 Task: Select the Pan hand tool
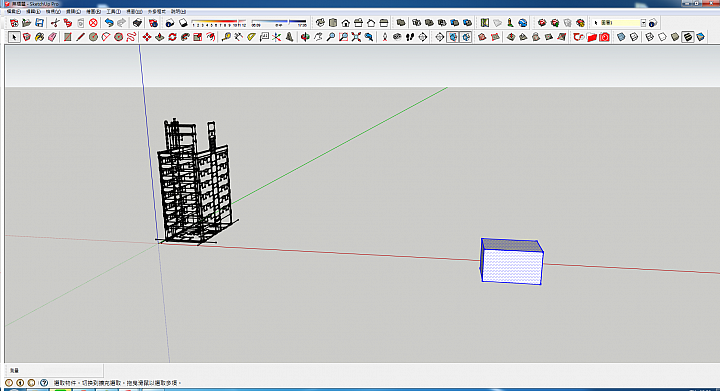[318, 37]
